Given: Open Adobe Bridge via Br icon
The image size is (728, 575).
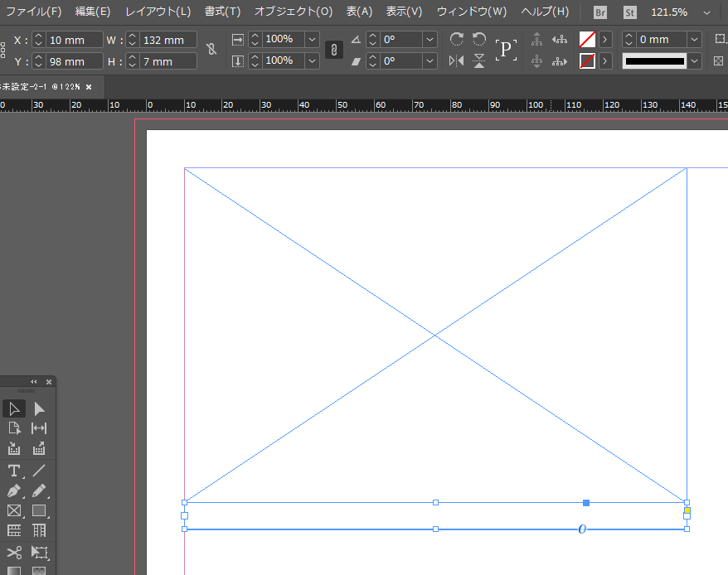Looking at the screenshot, I should (x=599, y=12).
